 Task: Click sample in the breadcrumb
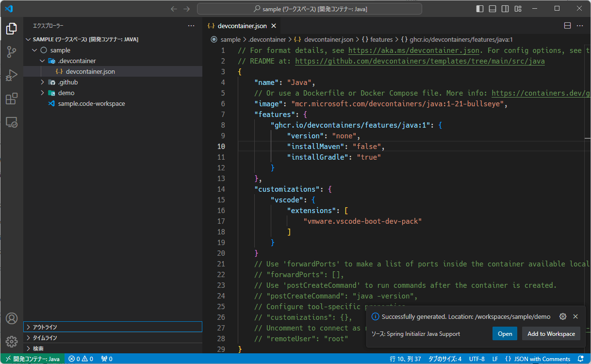coord(230,39)
